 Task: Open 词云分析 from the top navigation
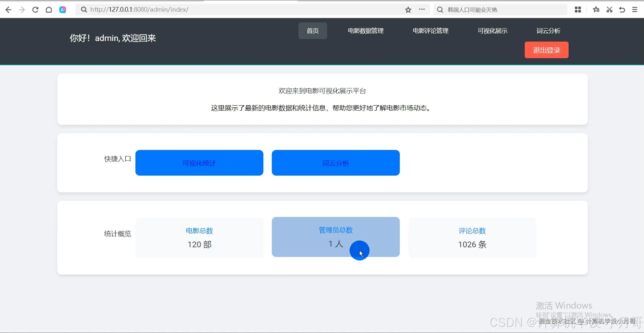(549, 31)
